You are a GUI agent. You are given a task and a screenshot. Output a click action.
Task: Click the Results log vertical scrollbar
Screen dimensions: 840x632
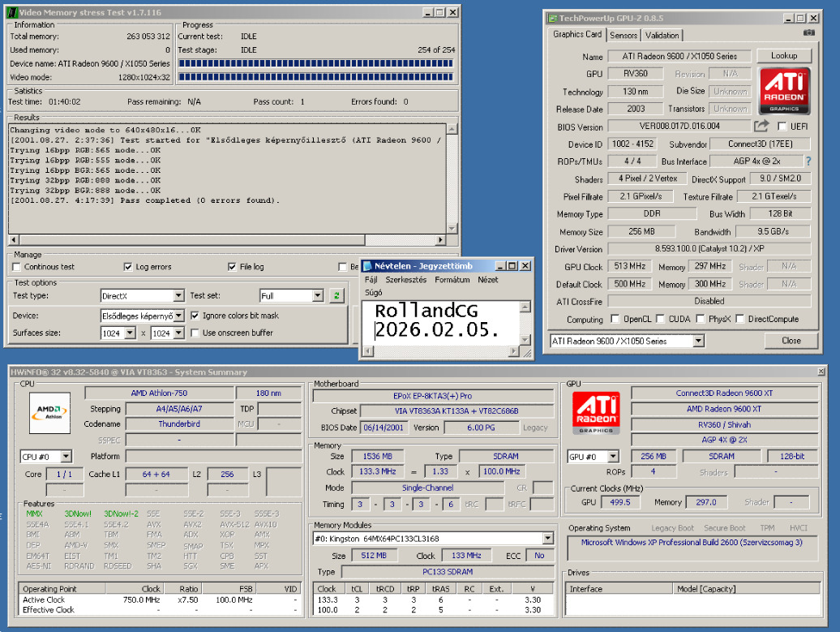pos(452,178)
